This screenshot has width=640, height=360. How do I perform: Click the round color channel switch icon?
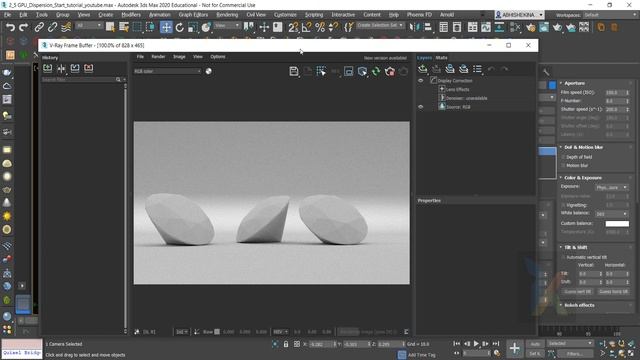point(209,71)
